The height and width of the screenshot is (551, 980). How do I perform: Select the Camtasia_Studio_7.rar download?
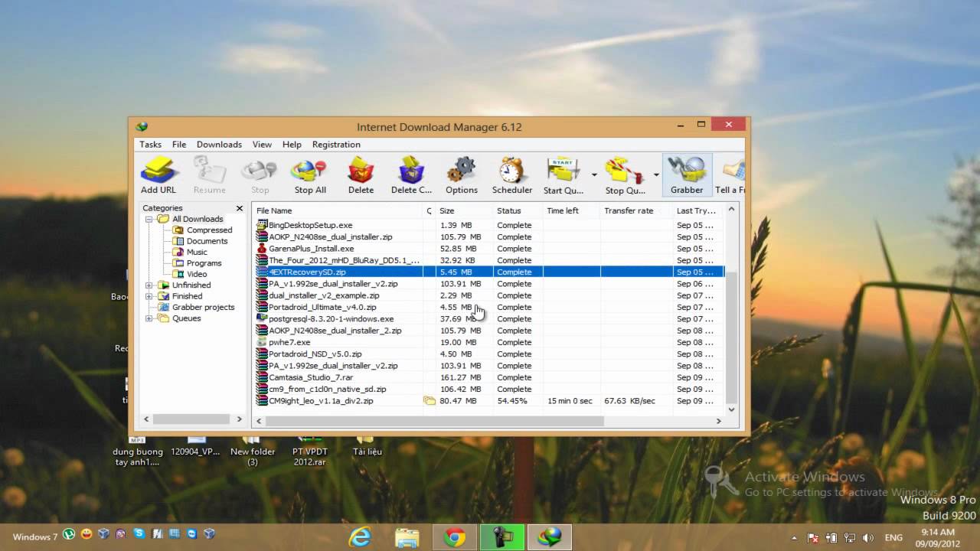coord(489,377)
